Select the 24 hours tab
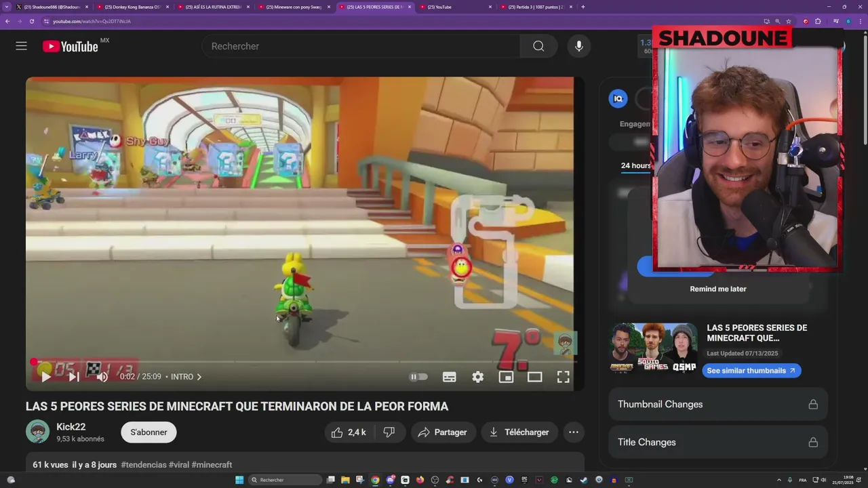The width and height of the screenshot is (868, 488). pos(635,165)
